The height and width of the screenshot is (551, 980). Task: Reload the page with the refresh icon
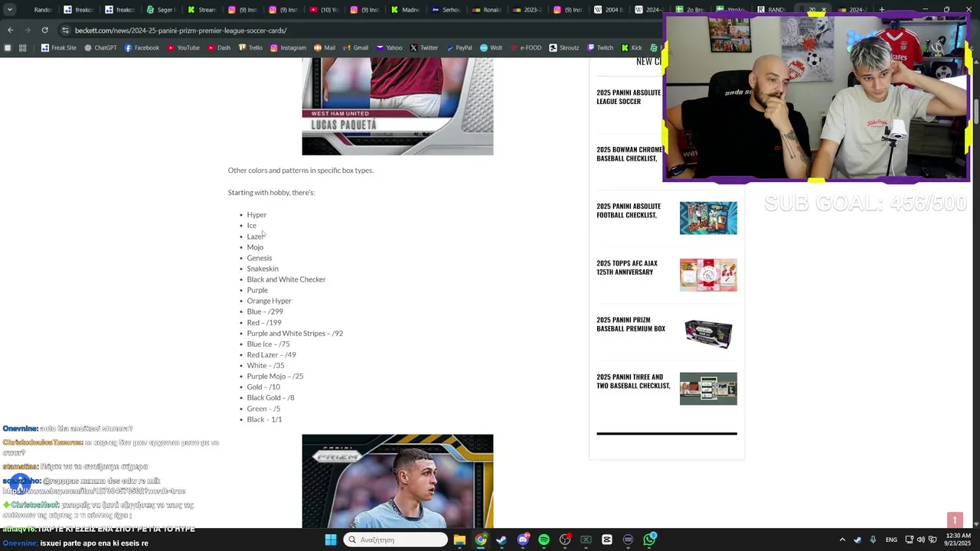coord(44,30)
